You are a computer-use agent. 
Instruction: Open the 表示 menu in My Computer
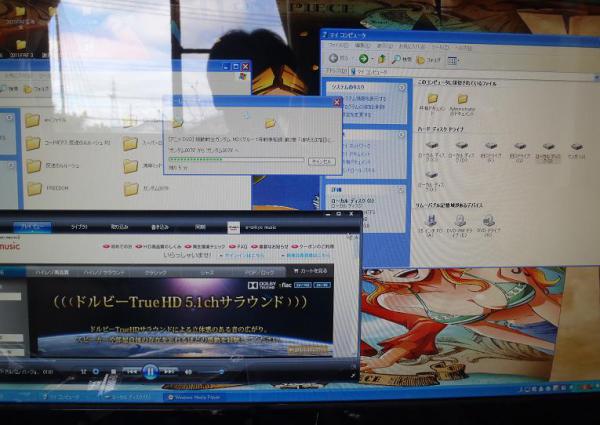[384, 46]
